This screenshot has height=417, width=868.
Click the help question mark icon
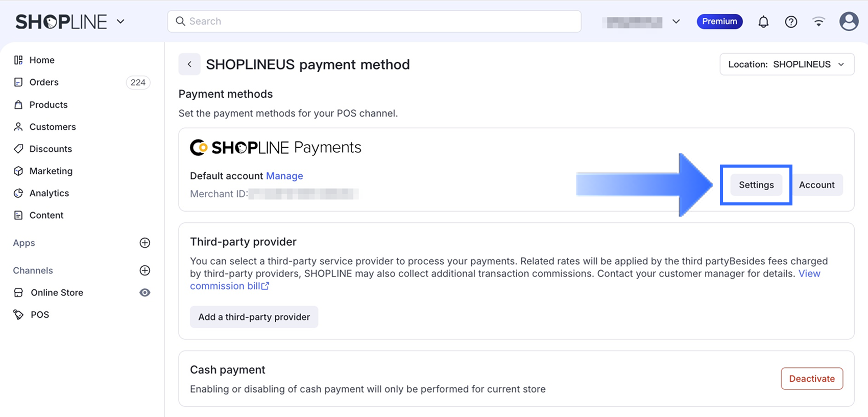point(791,21)
